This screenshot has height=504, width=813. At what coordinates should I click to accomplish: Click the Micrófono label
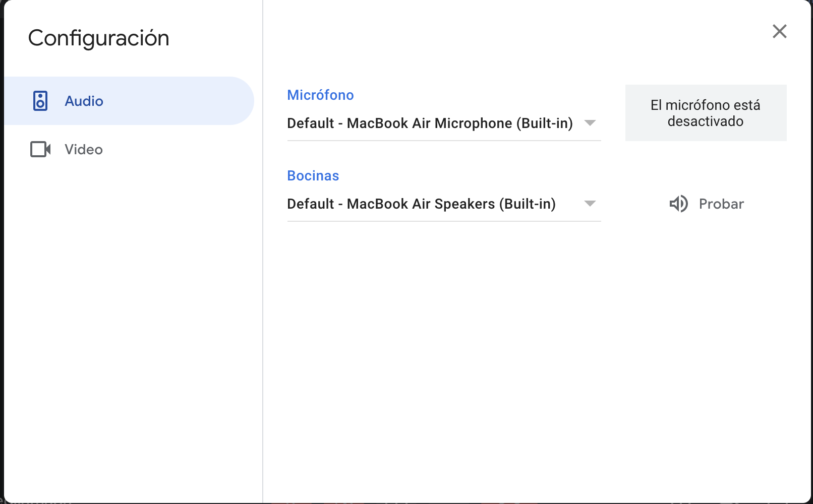(x=320, y=95)
